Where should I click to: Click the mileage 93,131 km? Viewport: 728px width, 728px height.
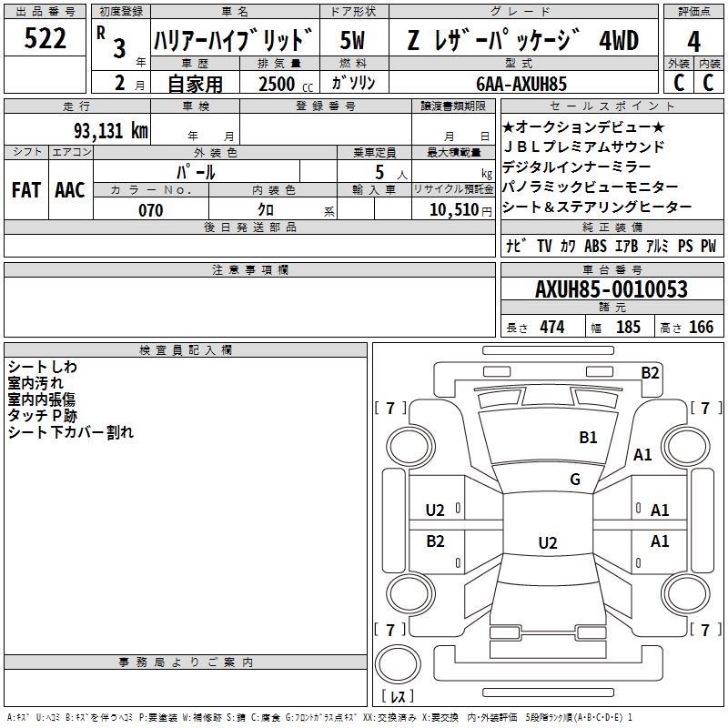pyautogui.click(x=111, y=130)
